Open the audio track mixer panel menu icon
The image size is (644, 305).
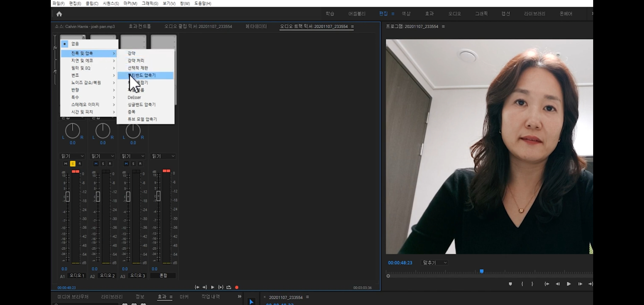[352, 26]
